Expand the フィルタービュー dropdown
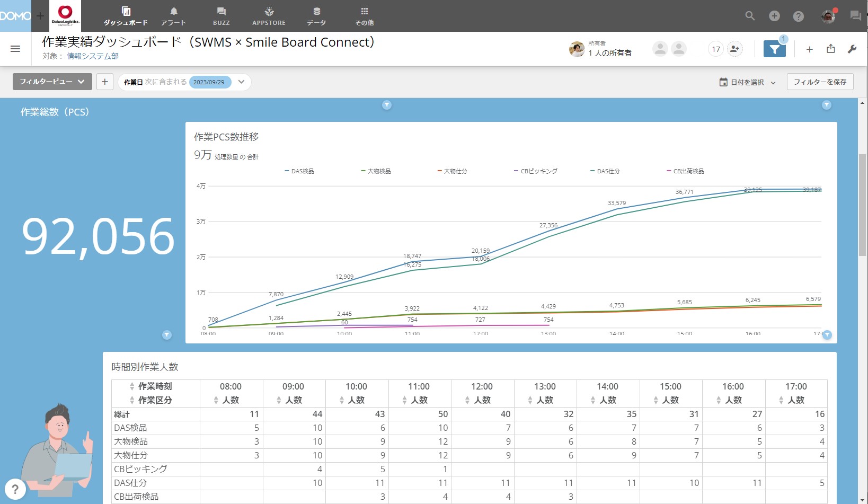868x504 pixels. 52,82
